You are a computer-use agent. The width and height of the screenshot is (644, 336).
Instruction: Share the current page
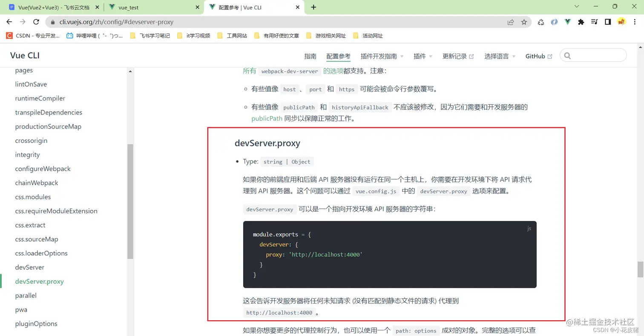pos(511,22)
